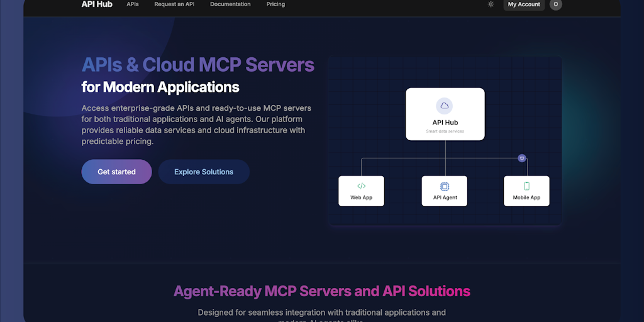Click the cloud icon in API Hub card
Image resolution: width=644 pixels, height=322 pixels.
click(445, 106)
